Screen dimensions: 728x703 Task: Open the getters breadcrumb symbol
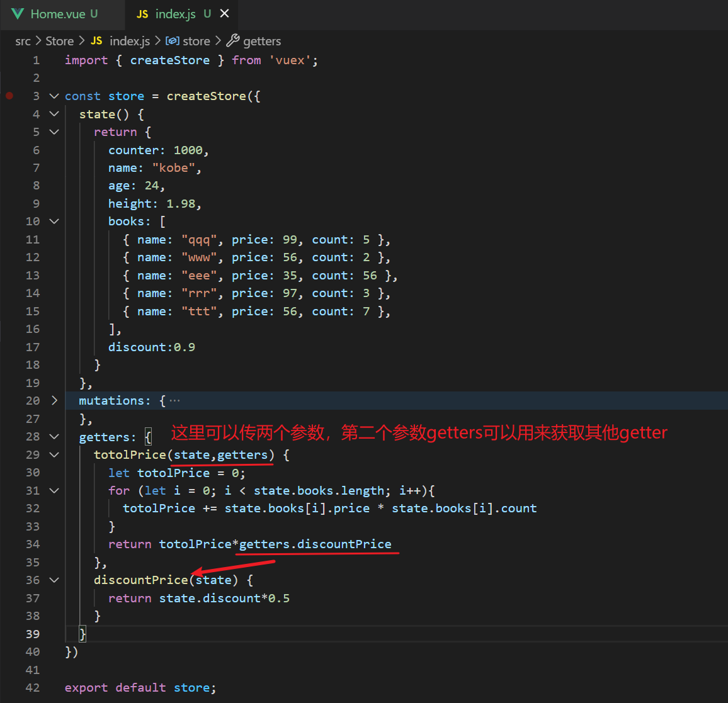coord(262,42)
